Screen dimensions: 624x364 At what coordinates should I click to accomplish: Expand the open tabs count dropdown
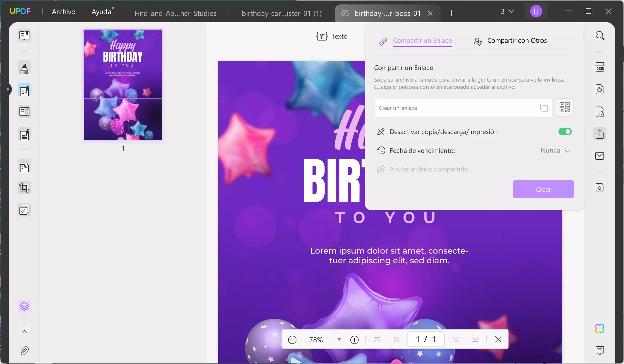507,11
